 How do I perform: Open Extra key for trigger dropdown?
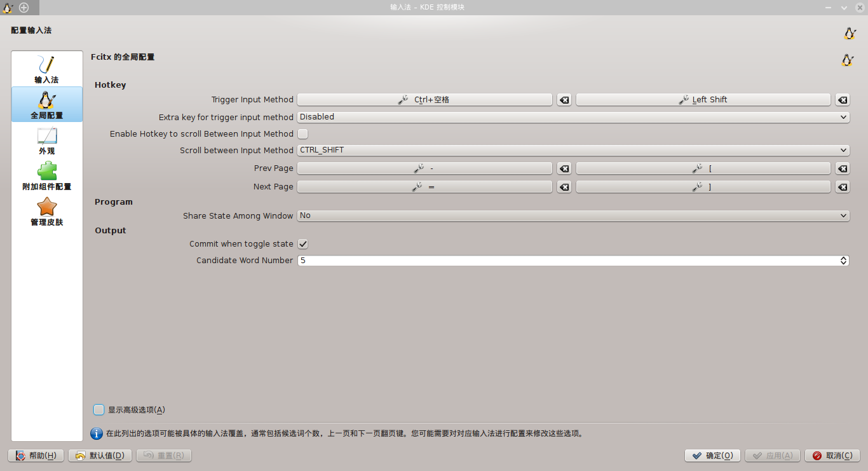(573, 117)
